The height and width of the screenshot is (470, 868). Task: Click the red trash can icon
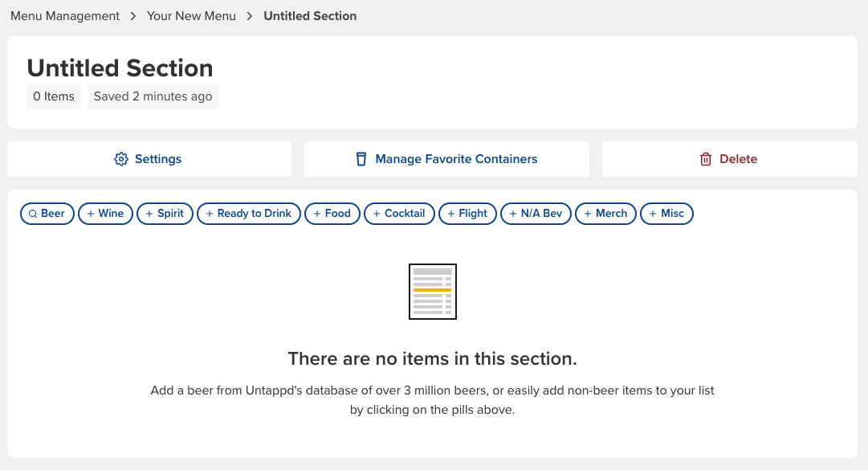706,159
